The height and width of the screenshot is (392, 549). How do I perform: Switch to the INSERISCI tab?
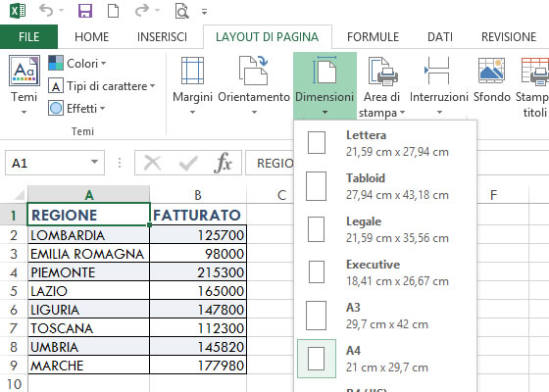(x=162, y=37)
